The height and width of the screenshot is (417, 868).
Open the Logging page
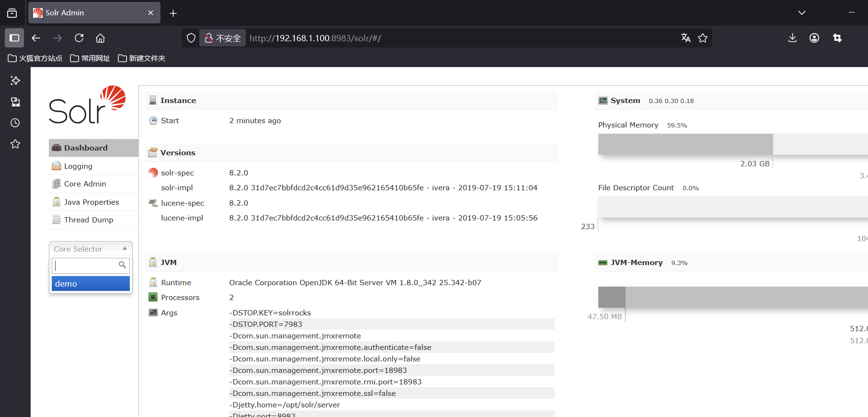pos(93,166)
